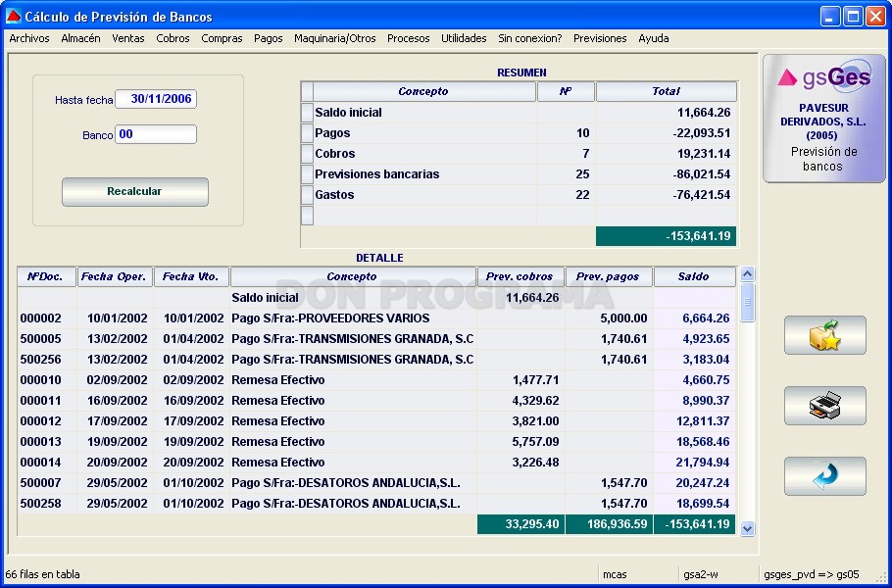This screenshot has height=588, width=892.
Task: Click the Concepto header in summary table
Action: 424,91
